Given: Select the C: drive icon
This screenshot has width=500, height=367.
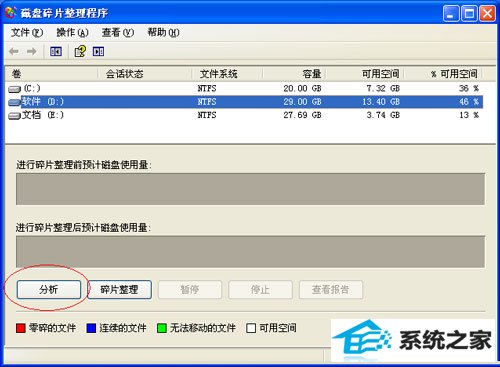Looking at the screenshot, I should point(14,89).
